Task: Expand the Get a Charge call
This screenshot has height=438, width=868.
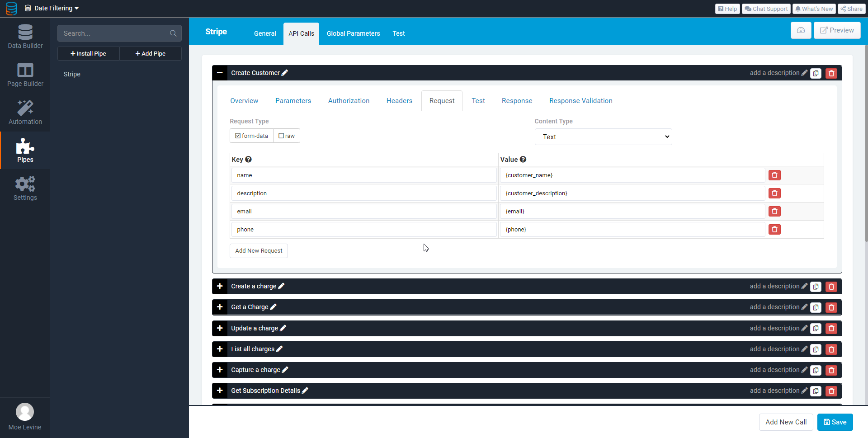Action: (x=220, y=307)
